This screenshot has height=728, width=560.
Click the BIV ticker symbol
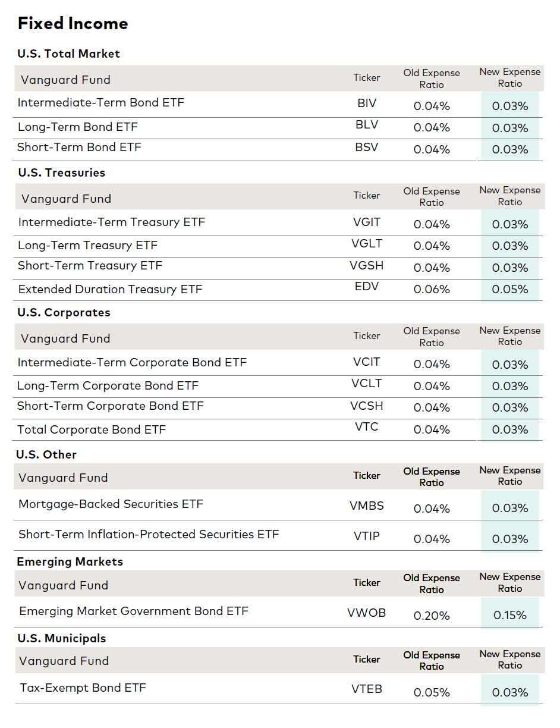(x=367, y=103)
